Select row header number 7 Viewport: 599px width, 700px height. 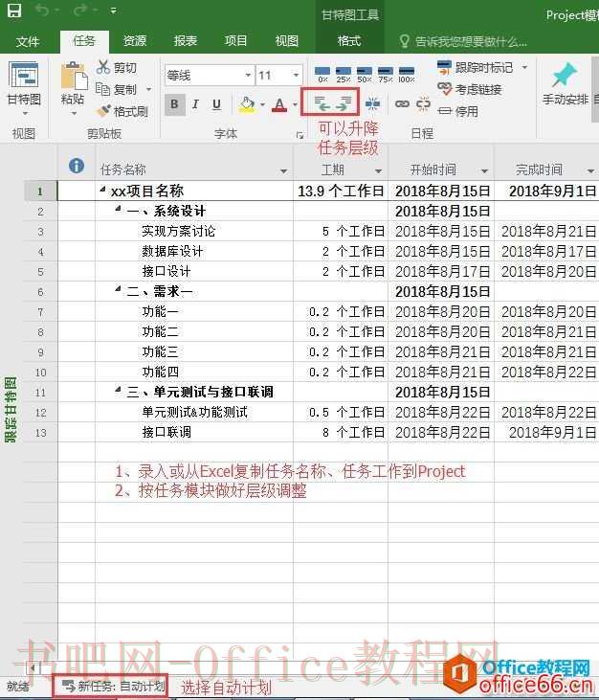40,312
